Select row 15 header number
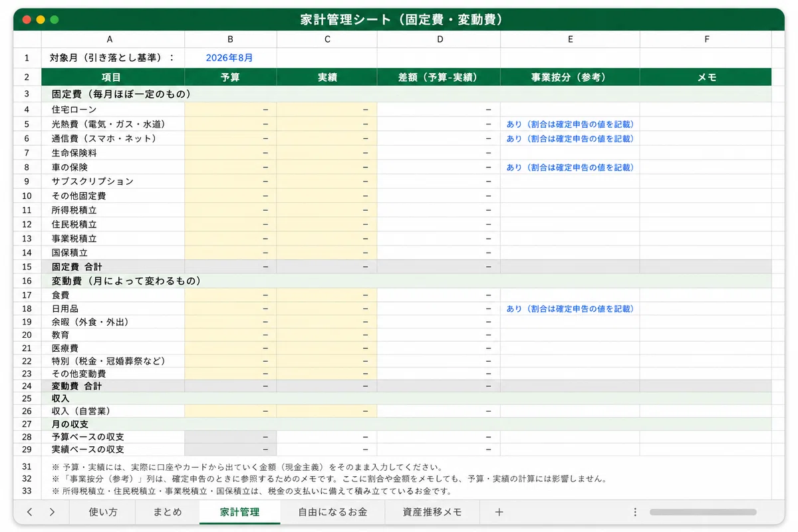This screenshot has height=532, width=798. tap(27, 267)
